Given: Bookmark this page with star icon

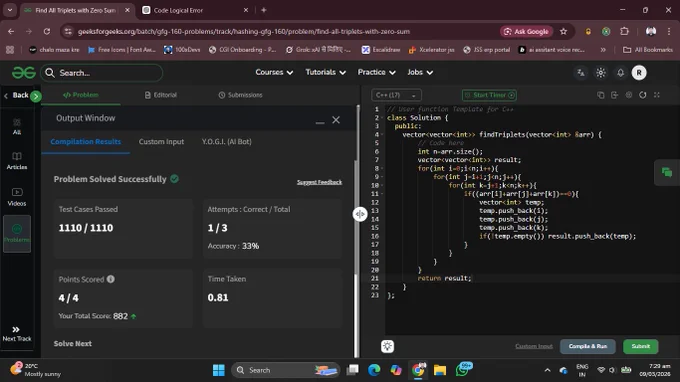Looking at the screenshot, I should (x=563, y=31).
